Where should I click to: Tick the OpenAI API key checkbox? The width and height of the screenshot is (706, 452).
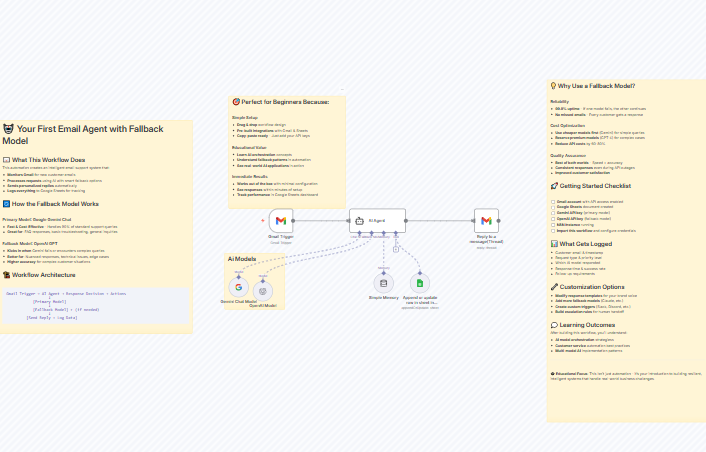coord(553,219)
